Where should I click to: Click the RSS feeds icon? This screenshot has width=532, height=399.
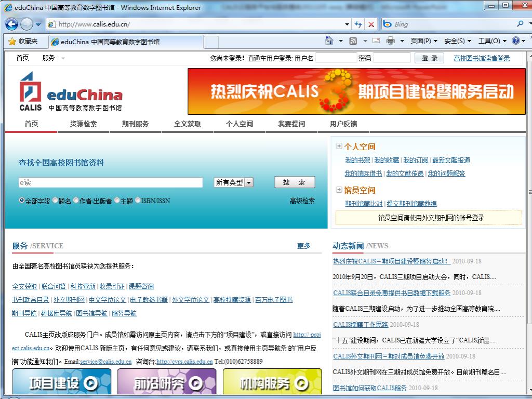(353, 41)
